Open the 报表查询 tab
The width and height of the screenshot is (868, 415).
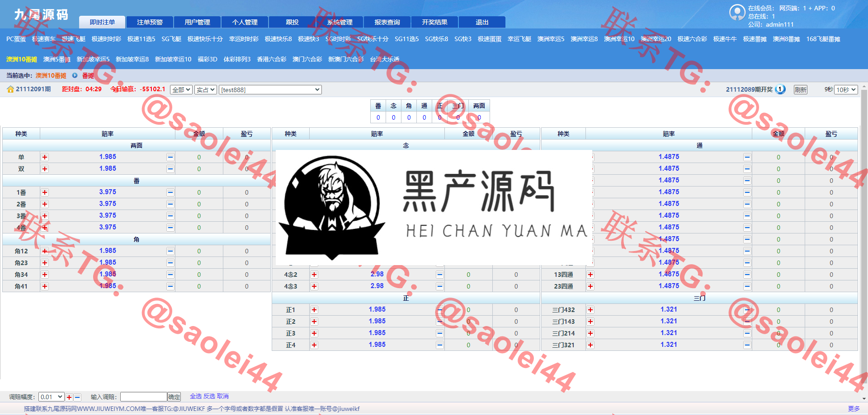[x=387, y=22]
